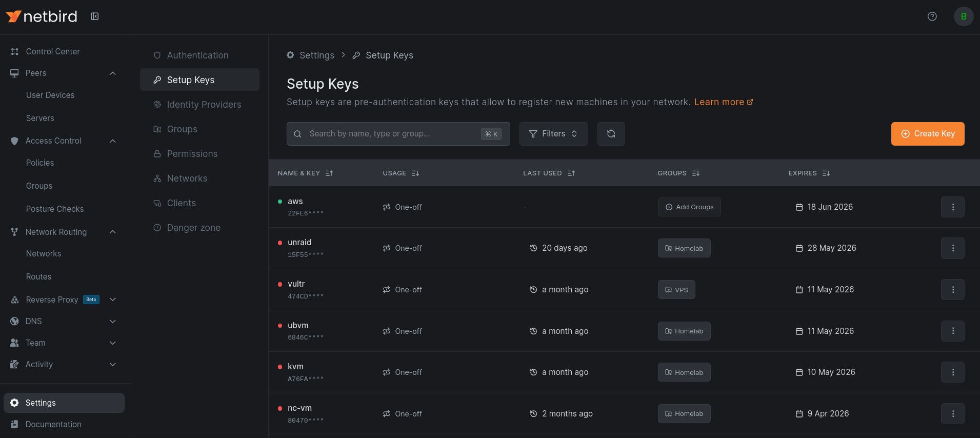Open Permissions settings
Image resolution: width=980 pixels, height=438 pixels.
199,154
